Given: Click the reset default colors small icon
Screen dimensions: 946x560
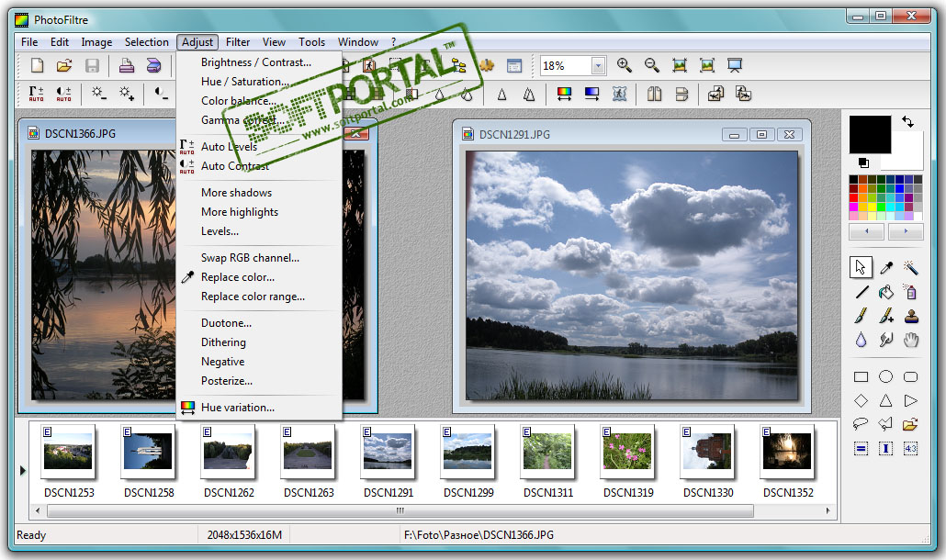Looking at the screenshot, I should pos(863,162).
